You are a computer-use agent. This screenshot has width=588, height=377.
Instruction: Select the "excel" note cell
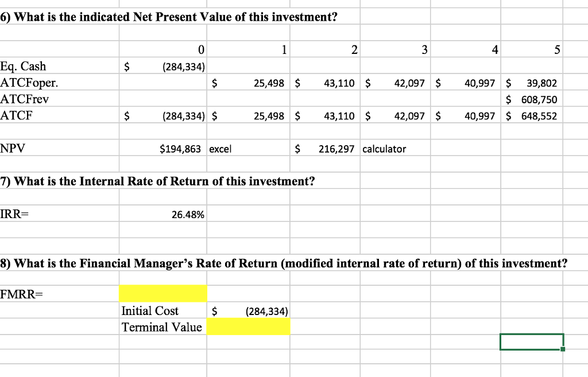tap(220, 149)
